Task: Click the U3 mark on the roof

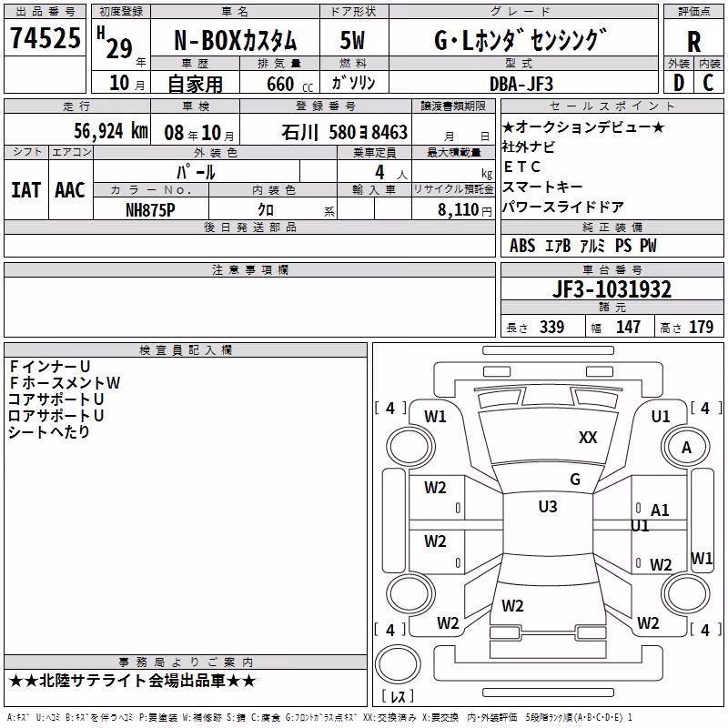Action: pos(548,507)
